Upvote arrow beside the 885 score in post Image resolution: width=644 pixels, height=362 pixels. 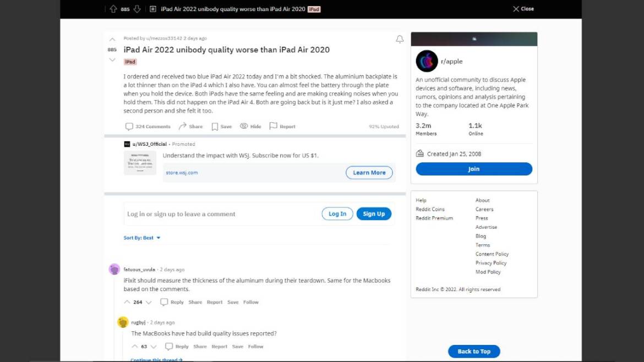[x=112, y=40]
